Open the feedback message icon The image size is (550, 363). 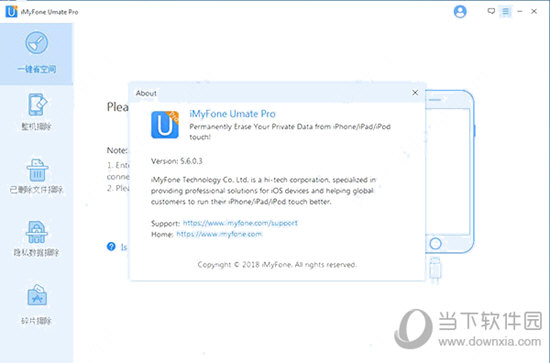tap(491, 11)
